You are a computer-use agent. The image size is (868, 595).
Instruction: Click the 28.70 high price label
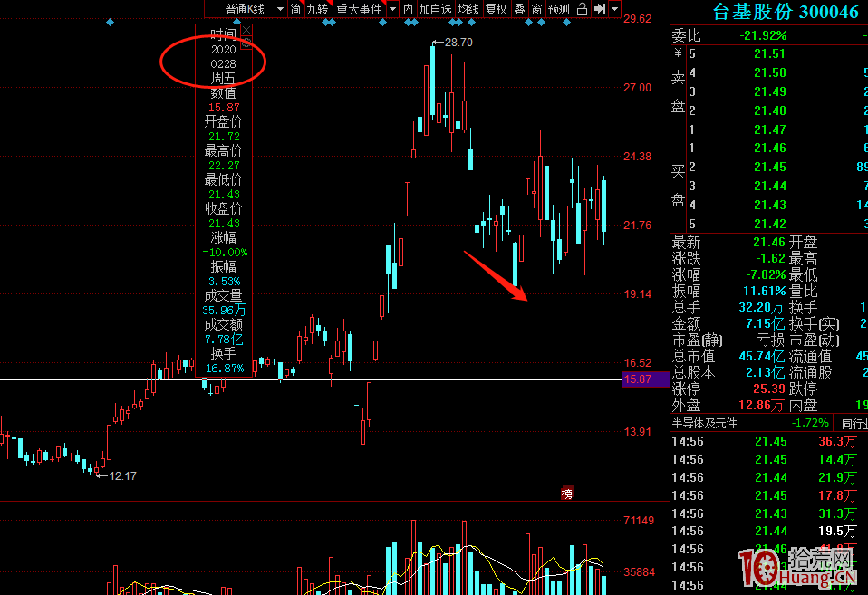(x=458, y=42)
